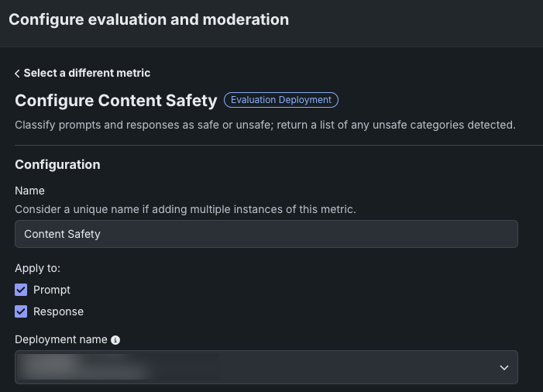The height and width of the screenshot is (392, 543).
Task: Uncheck the Prompt checkbox
Action: [21, 290]
